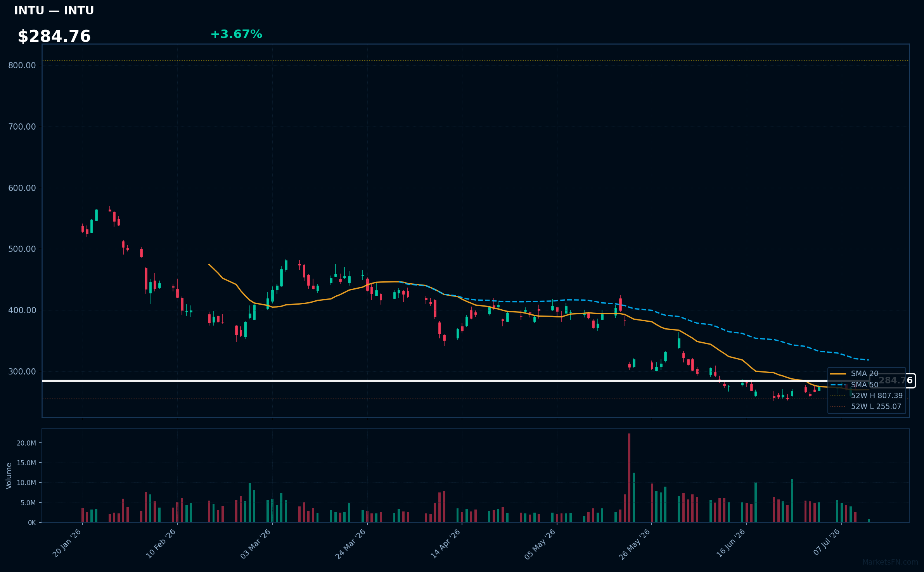
Task: Click the Volume axis title
Action: (x=9, y=476)
